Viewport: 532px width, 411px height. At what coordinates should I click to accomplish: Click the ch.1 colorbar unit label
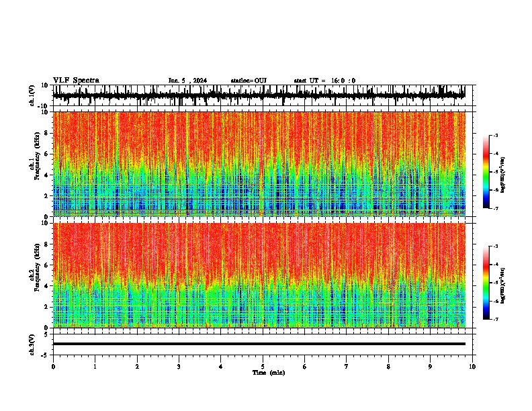[x=502, y=175]
